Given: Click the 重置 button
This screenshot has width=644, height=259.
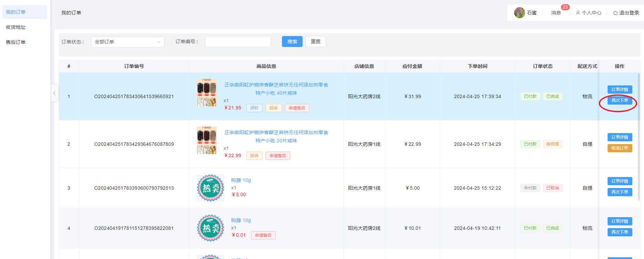Looking at the screenshot, I should (316, 42).
